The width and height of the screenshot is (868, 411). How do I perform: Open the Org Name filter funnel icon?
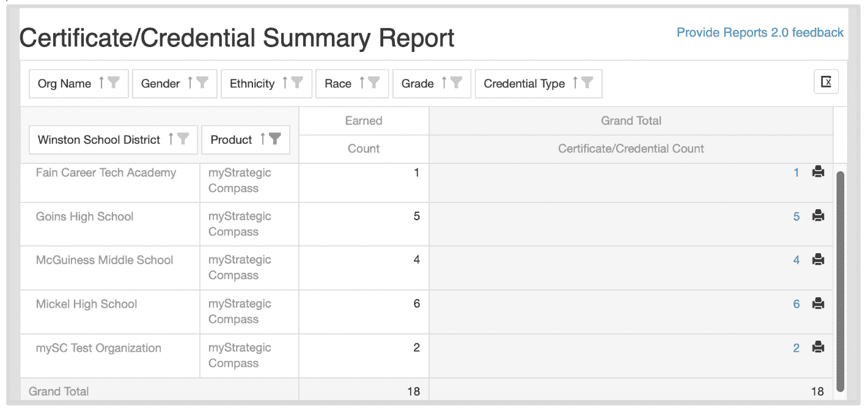click(x=114, y=83)
